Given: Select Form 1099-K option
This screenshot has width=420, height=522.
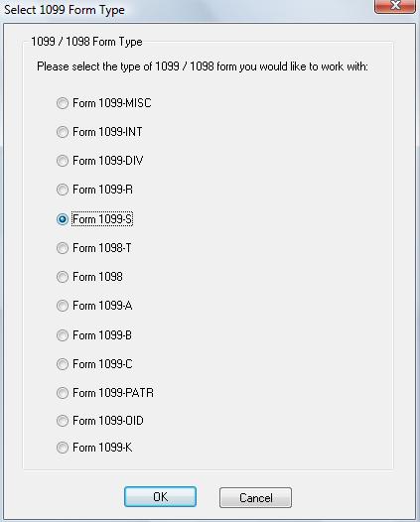Looking at the screenshot, I should [63, 448].
